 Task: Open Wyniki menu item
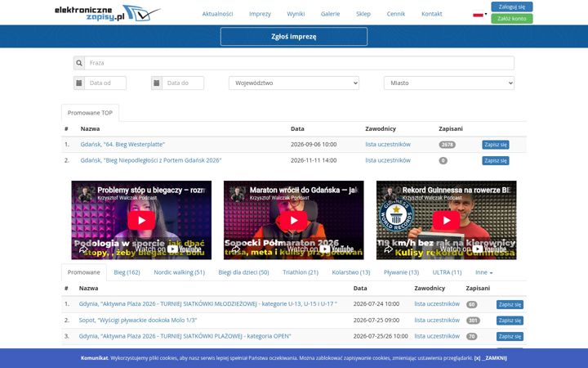click(x=296, y=14)
